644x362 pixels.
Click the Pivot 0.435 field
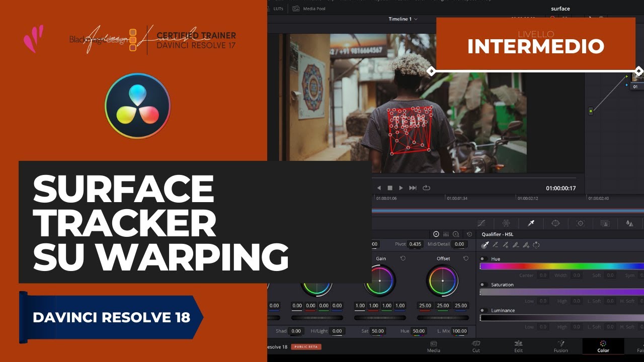tap(415, 244)
